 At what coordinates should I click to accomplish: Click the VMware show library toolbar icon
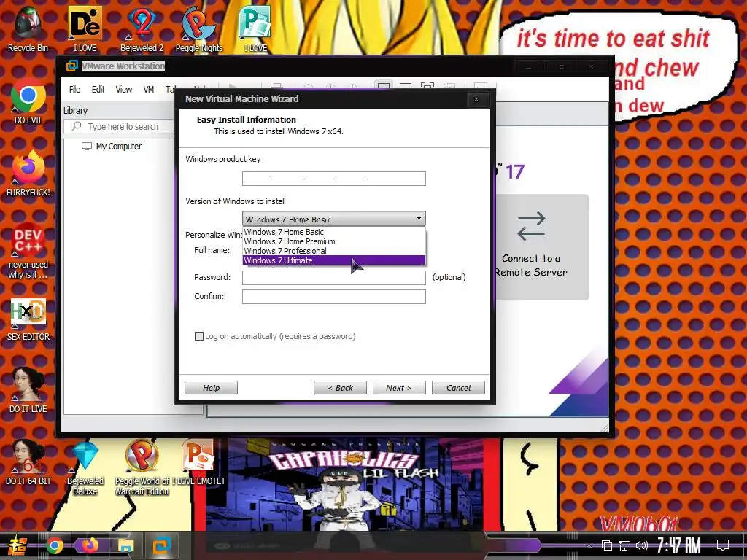pos(384,86)
